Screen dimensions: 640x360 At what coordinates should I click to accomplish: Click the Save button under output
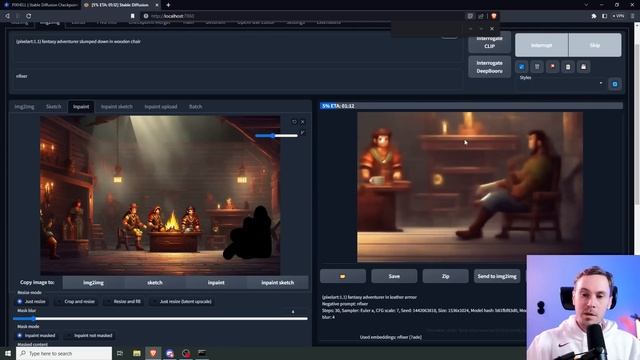(394, 276)
